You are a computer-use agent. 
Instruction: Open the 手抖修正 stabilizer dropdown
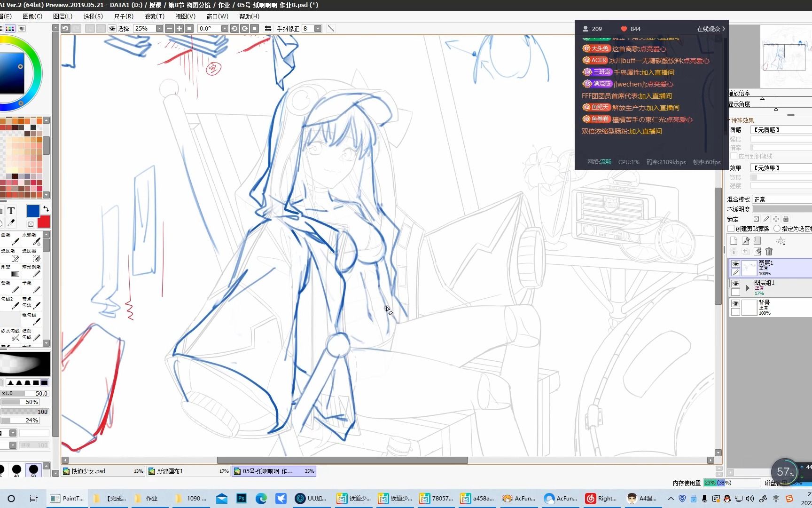[x=318, y=28]
